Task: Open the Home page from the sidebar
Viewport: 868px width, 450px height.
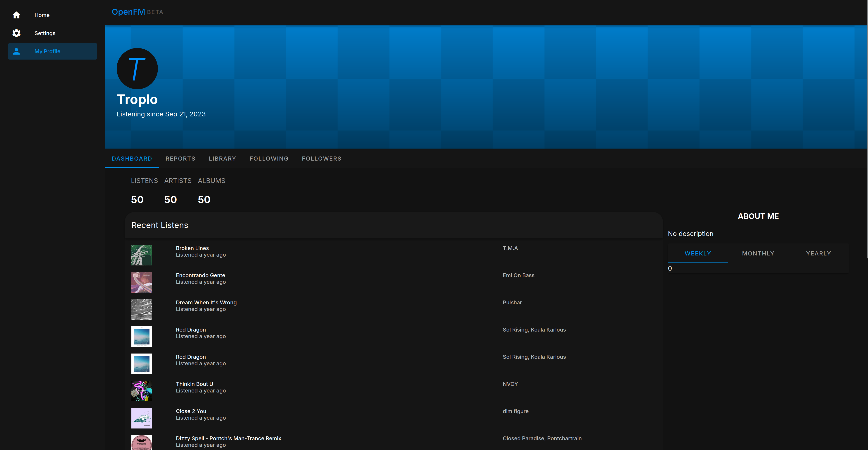Action: pos(42,15)
